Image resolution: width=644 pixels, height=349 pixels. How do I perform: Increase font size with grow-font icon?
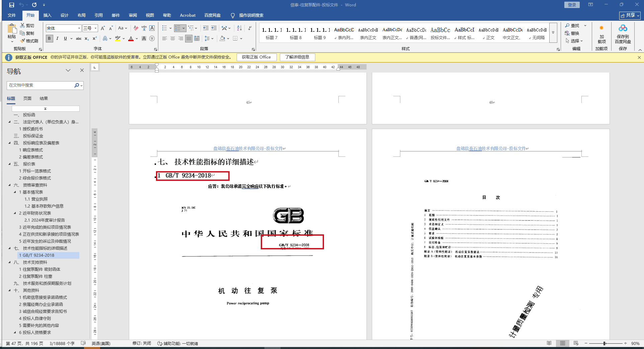[x=103, y=28]
